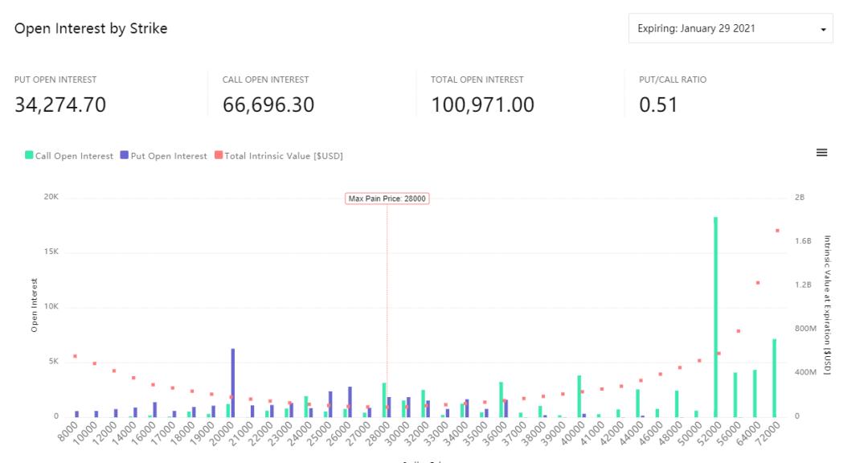Screen dimensions: 868x463
Task: Click the Put Open Interest value 34,274.70
Action: tap(60, 105)
